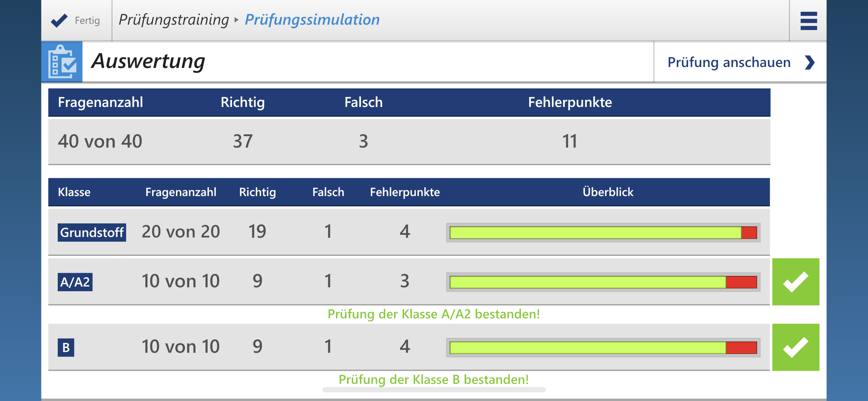Click the message Prüfung der Klasse A/A2 bestanden
Screen dimensions: 868x401
(x=434, y=314)
